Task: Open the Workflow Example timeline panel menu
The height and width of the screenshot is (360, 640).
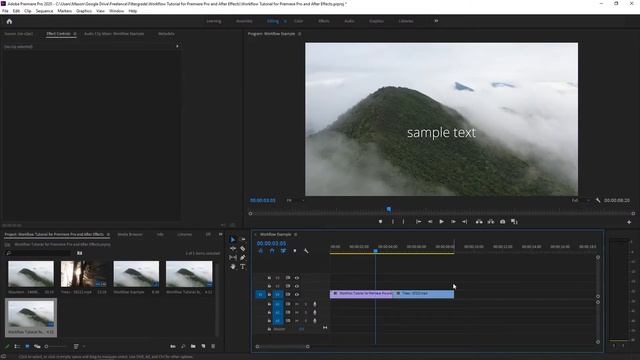Action: pos(296,234)
